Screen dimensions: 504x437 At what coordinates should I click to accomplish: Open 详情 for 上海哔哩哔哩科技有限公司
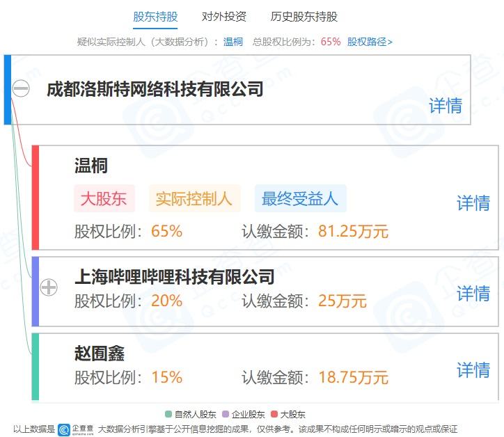tap(473, 294)
